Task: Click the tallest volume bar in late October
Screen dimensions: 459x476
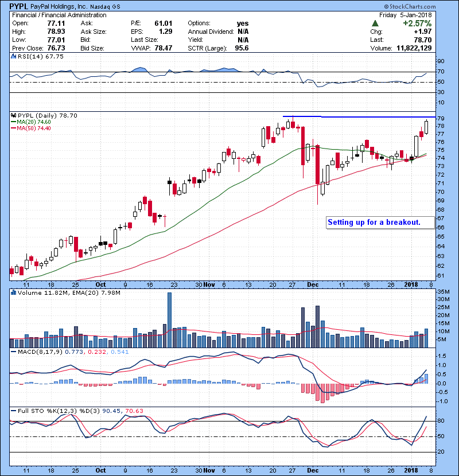Action: tap(169, 320)
